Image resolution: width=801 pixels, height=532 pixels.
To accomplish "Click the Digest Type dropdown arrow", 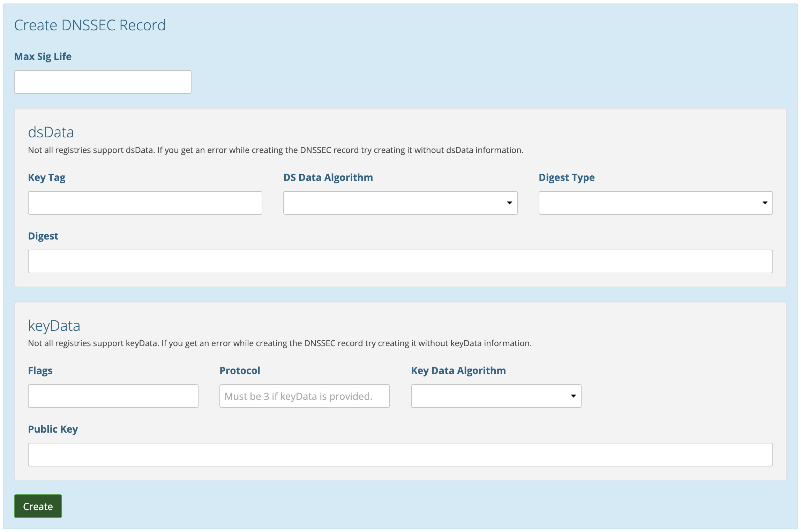I will click(x=765, y=203).
